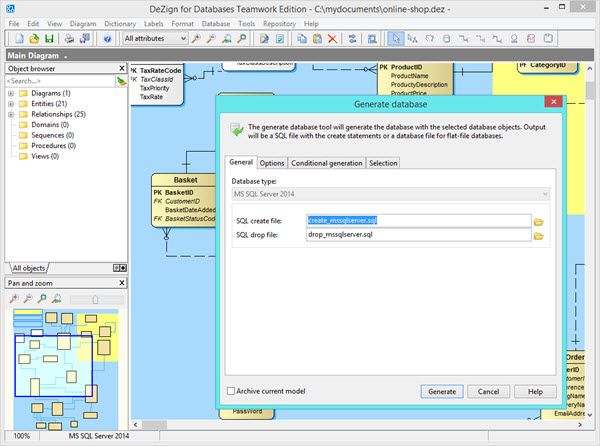Screen dimensions: 600x446
Task: Click the Paste clipboard icon
Action: [x=317, y=39]
